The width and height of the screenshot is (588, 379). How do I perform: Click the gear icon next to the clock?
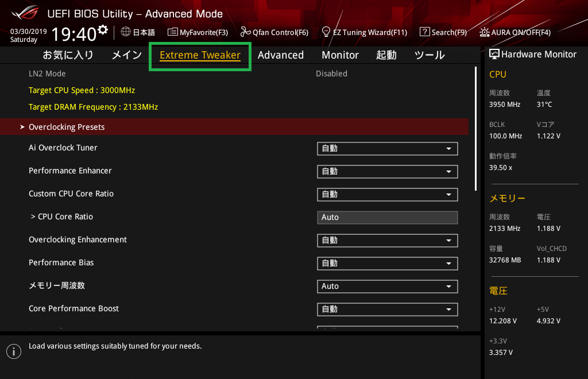(x=103, y=29)
